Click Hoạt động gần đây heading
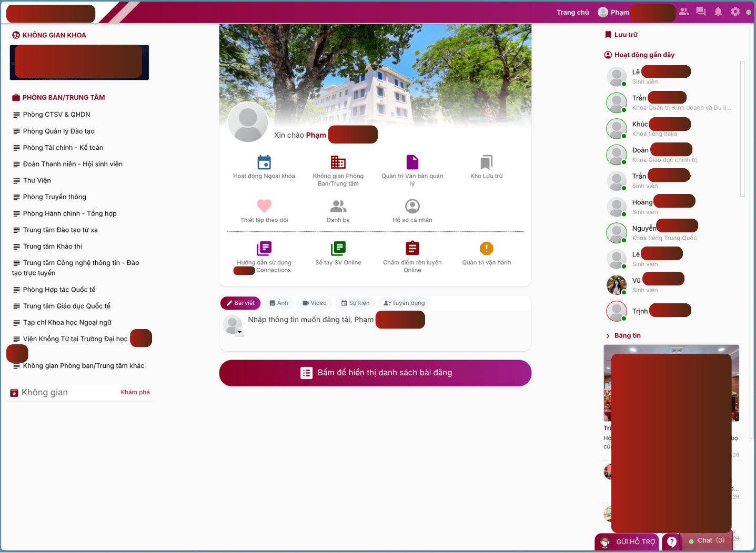The height and width of the screenshot is (553, 756). point(644,55)
